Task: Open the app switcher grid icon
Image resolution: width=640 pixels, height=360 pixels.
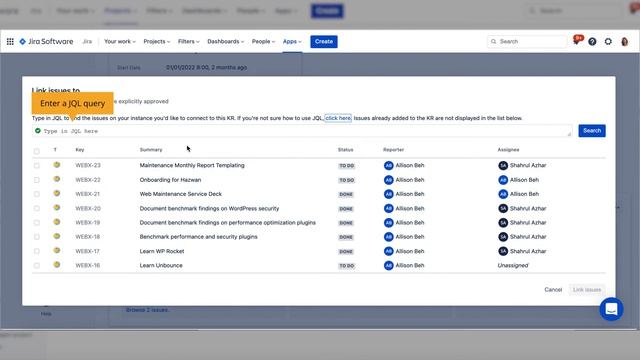Action: [10, 41]
